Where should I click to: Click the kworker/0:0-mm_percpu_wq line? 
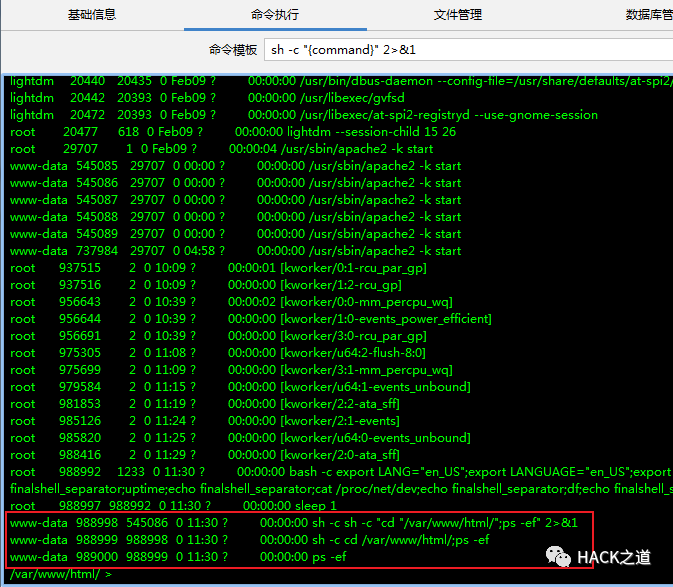tap(231, 302)
